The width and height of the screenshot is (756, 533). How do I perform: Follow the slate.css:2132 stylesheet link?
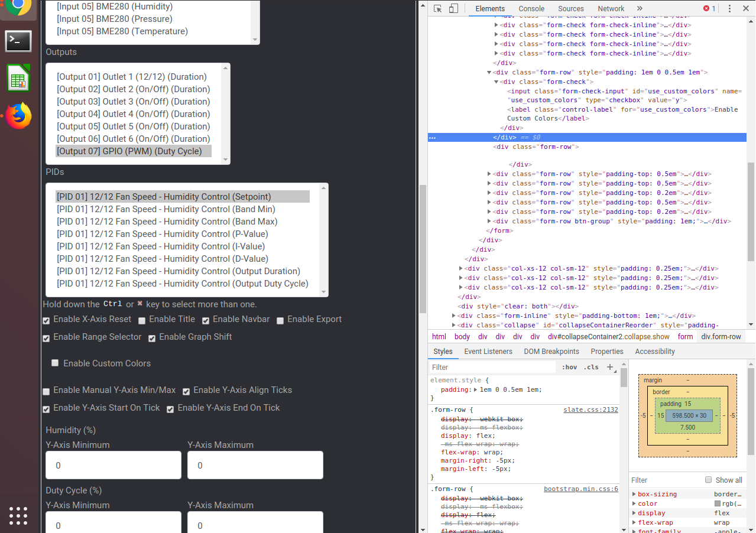590,409
